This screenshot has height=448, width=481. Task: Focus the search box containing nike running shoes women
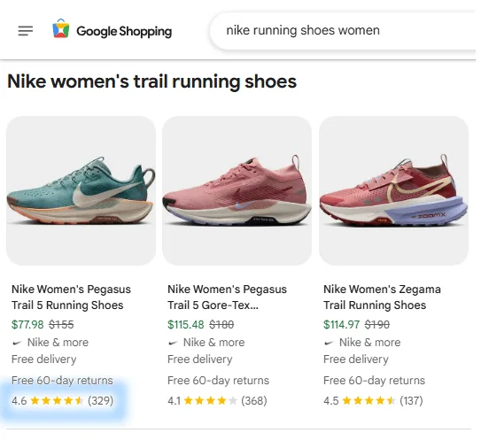342,31
